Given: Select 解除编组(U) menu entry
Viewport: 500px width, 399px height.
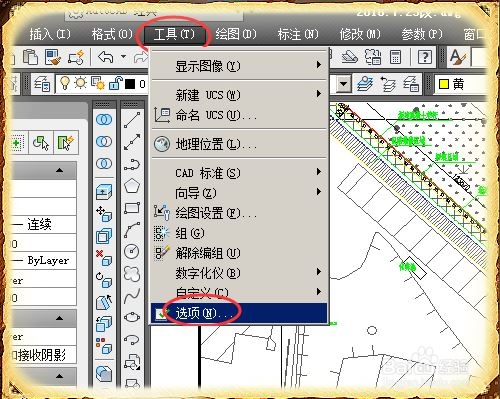Looking at the screenshot, I should pos(239,253).
